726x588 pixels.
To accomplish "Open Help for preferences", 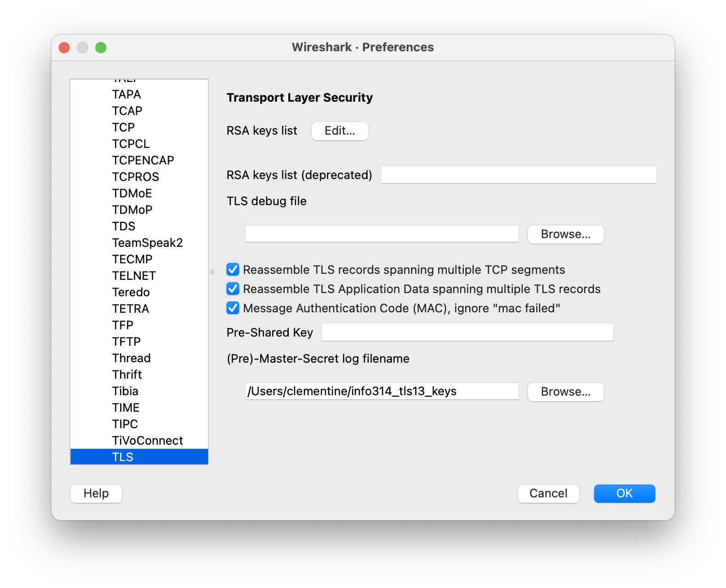I will coord(96,494).
